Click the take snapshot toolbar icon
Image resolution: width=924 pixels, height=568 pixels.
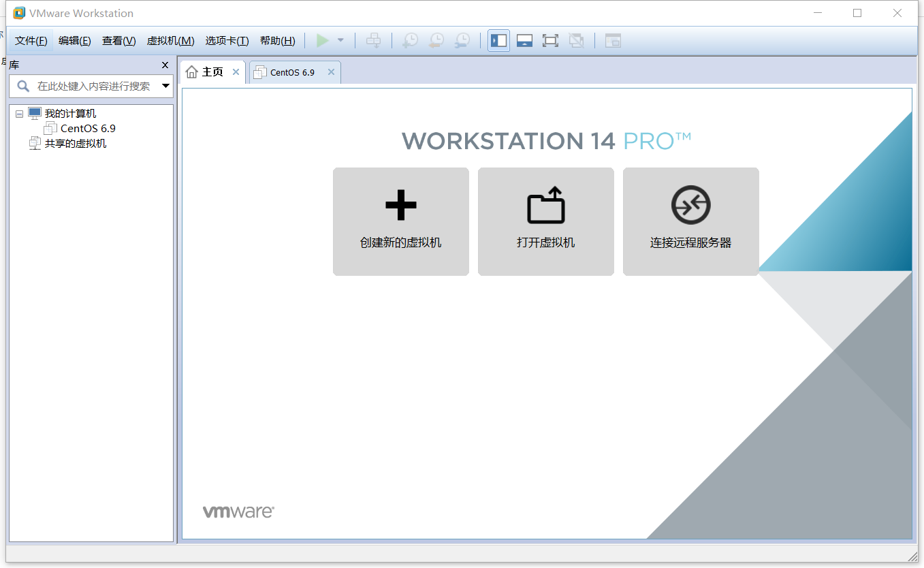(410, 41)
